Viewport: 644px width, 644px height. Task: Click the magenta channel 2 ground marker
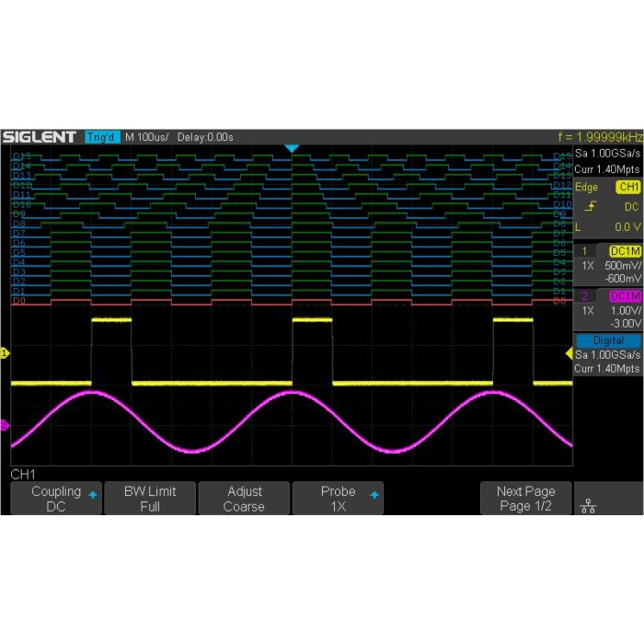(x=5, y=425)
